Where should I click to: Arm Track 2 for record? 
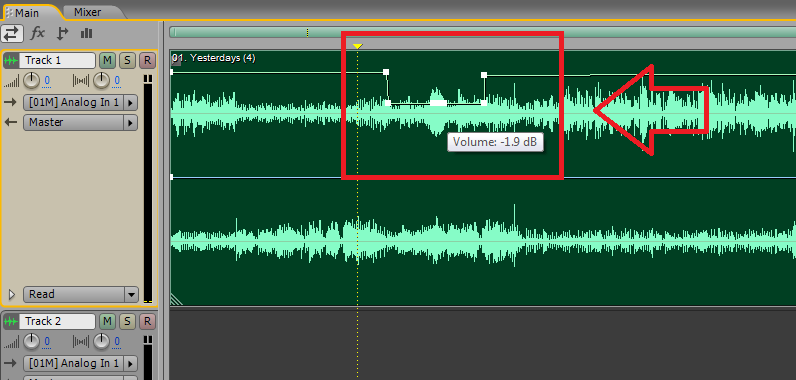tap(147, 322)
